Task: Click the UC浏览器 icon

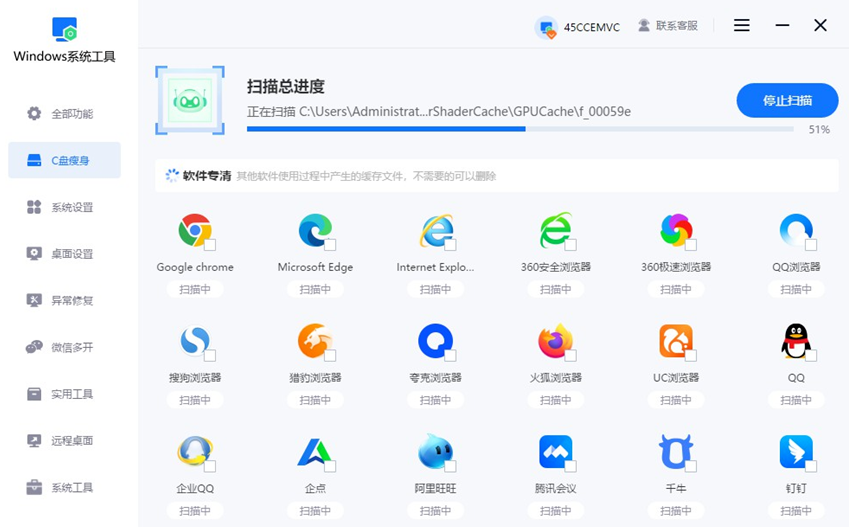Action: (x=676, y=341)
